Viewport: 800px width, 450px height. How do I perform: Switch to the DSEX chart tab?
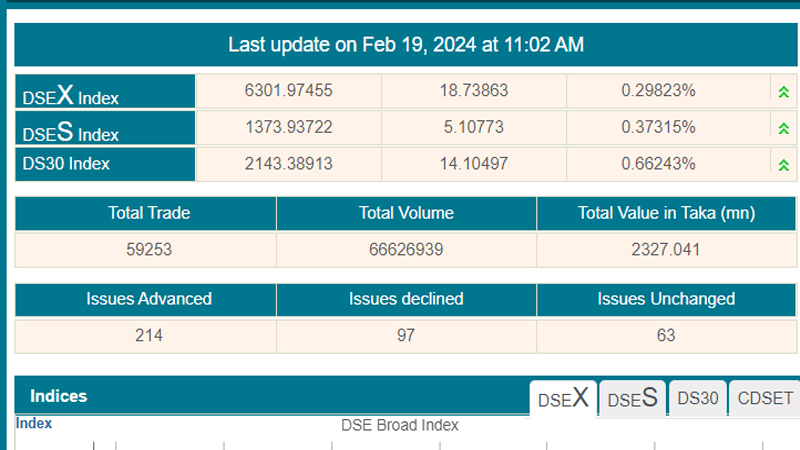coord(562,398)
